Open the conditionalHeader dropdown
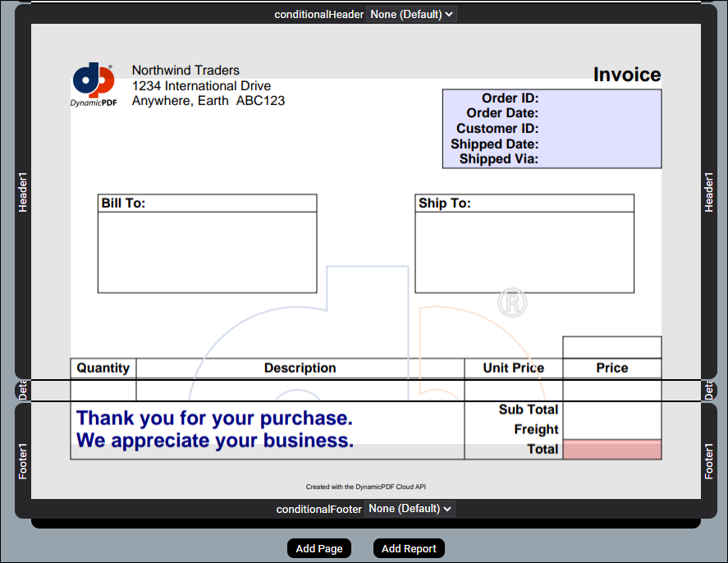The height and width of the screenshot is (563, 728). pos(410,14)
